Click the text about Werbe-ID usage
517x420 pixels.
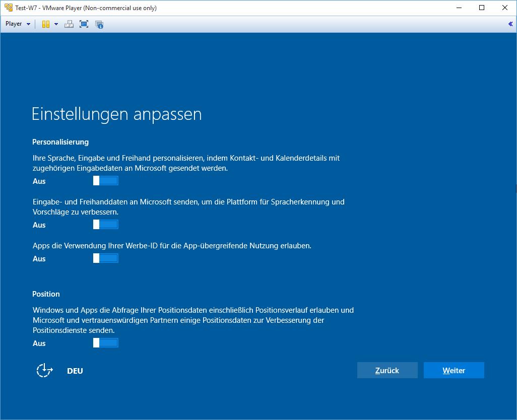tap(172, 246)
